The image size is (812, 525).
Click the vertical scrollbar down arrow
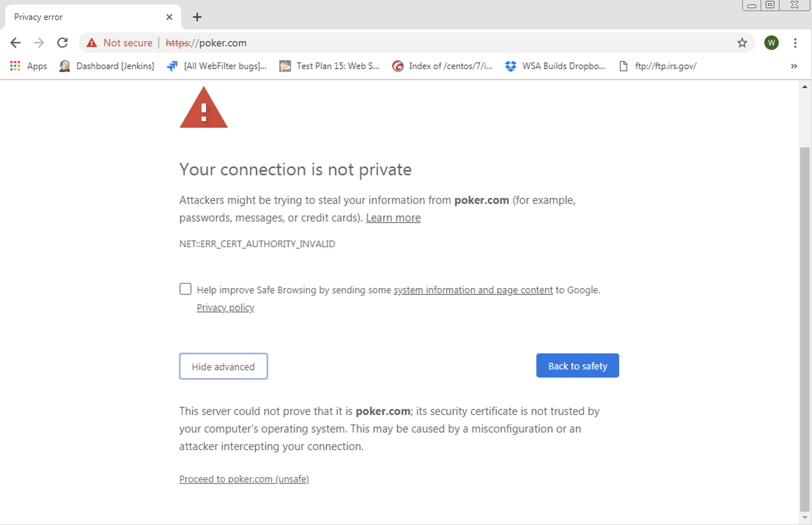click(805, 518)
